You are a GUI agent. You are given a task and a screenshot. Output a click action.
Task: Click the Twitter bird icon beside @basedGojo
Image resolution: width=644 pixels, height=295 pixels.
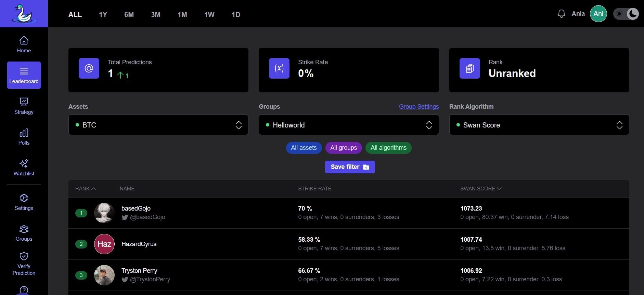pos(125,217)
